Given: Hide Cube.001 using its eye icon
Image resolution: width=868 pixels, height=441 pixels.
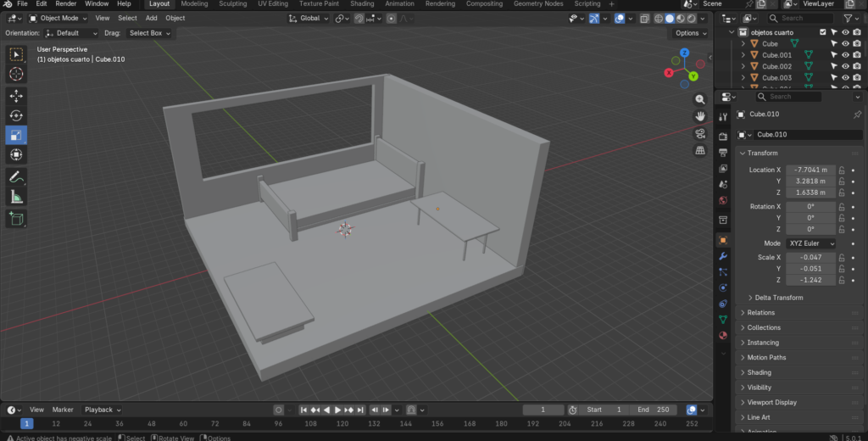Looking at the screenshot, I should [845, 55].
